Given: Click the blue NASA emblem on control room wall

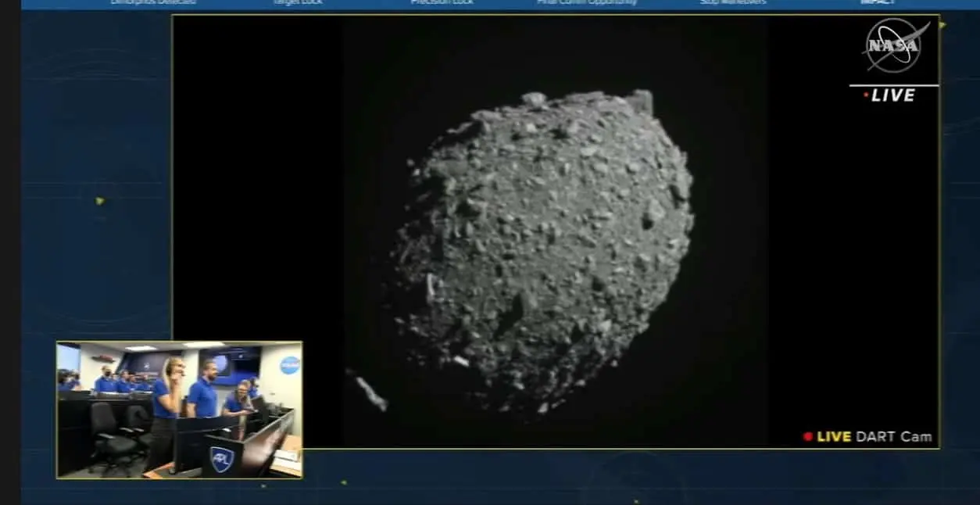Looking at the screenshot, I should pyautogui.click(x=289, y=365).
